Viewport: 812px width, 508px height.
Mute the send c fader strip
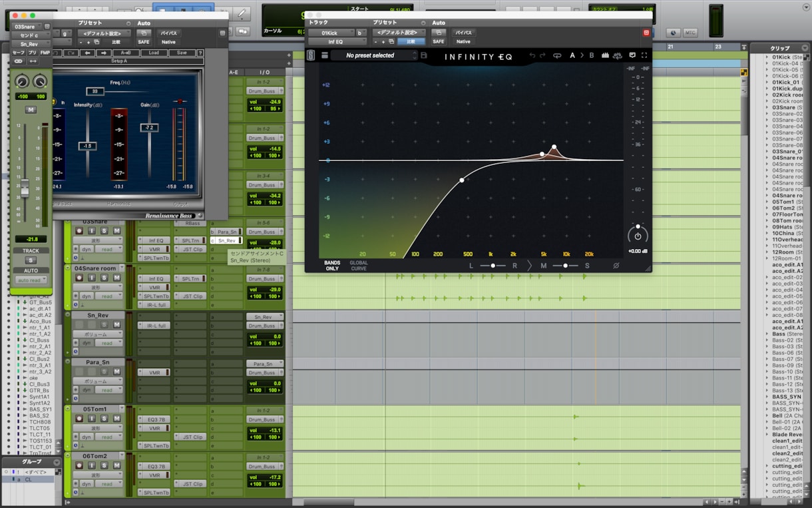pyautogui.click(x=31, y=109)
